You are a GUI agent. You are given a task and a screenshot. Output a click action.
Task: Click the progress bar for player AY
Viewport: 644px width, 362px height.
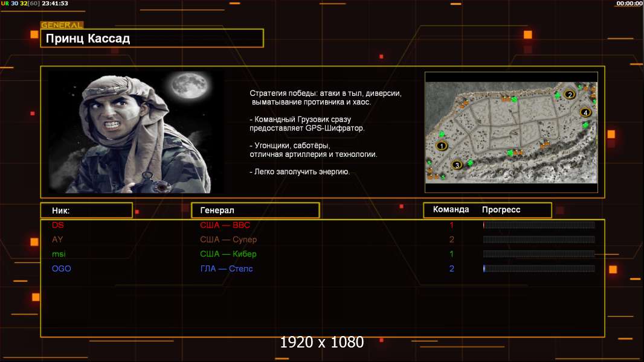click(539, 240)
